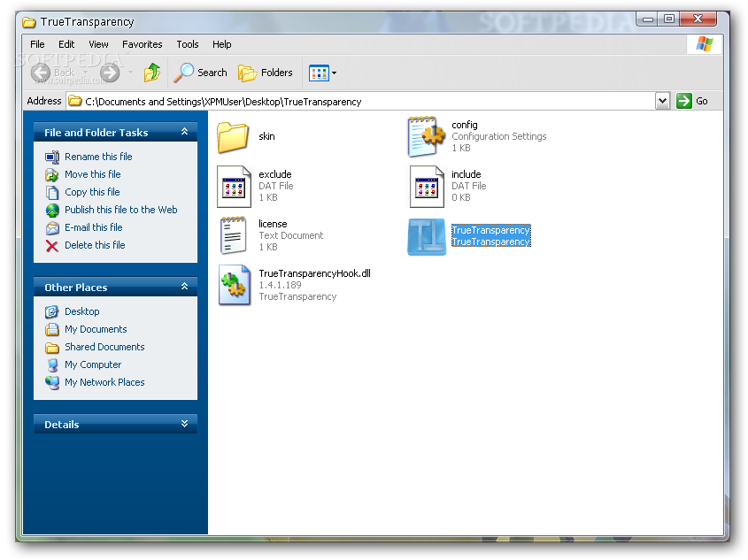The height and width of the screenshot is (560, 748).
Task: Click the Publish to Web globe icon
Action: coord(52,211)
